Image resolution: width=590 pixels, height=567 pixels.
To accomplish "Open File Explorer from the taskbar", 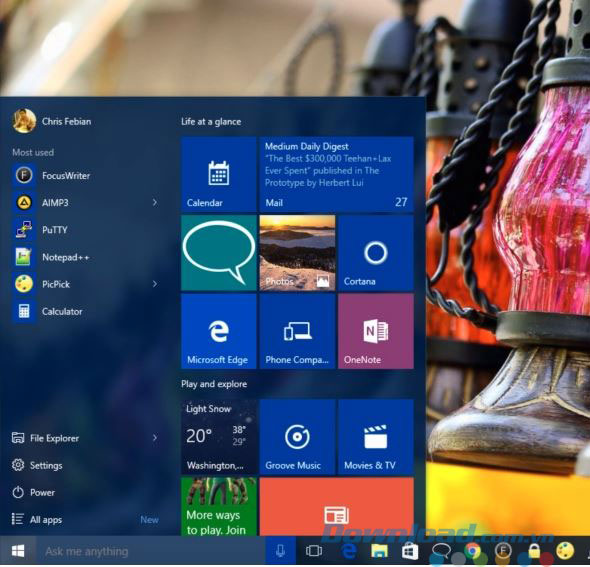I will (380, 551).
